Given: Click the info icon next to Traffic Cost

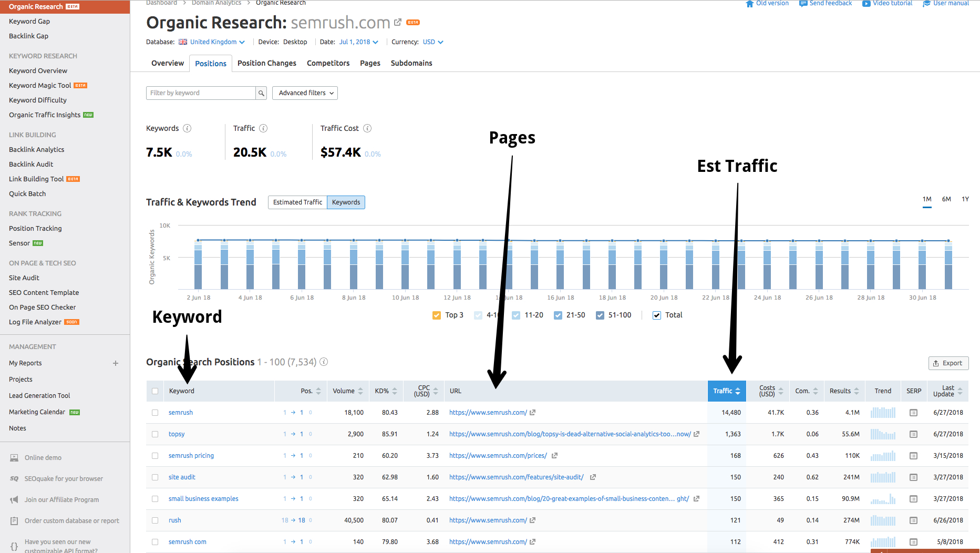Looking at the screenshot, I should point(367,128).
